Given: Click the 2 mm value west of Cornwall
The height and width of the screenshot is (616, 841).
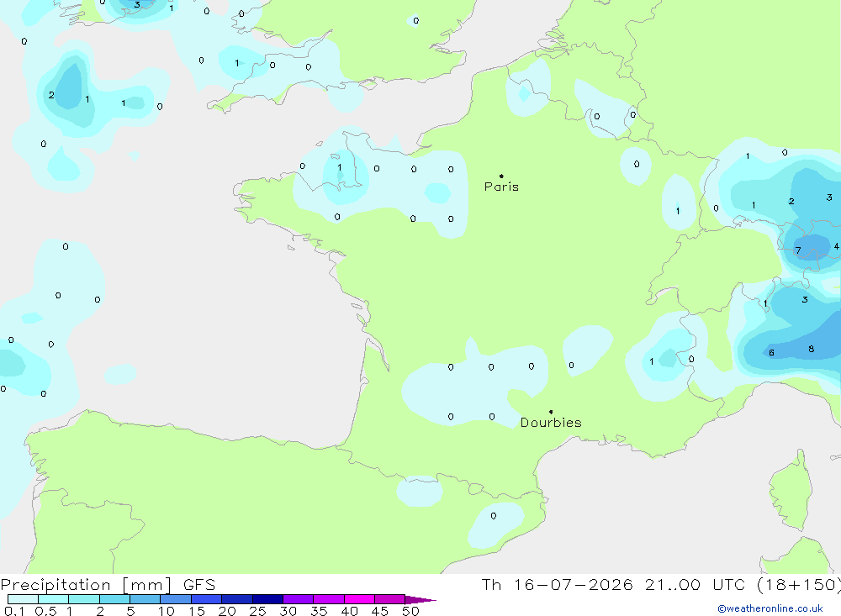Looking at the screenshot, I should pyautogui.click(x=51, y=95).
